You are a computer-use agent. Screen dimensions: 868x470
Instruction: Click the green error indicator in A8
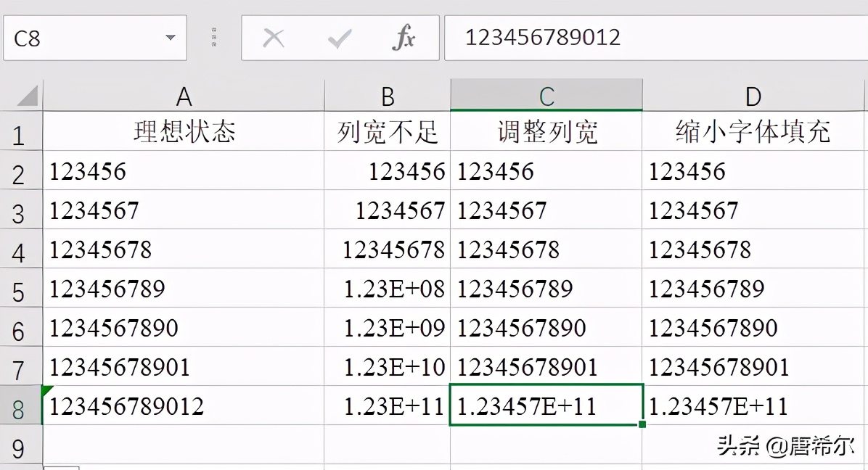click(47, 391)
